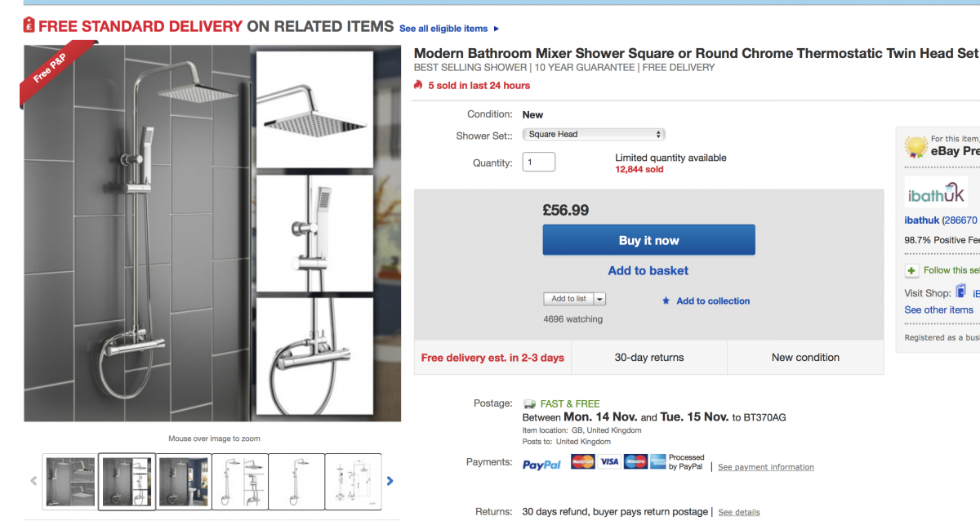Screen dimensions: 980x521
Task: Click the PayPal logo
Action: [x=541, y=464]
